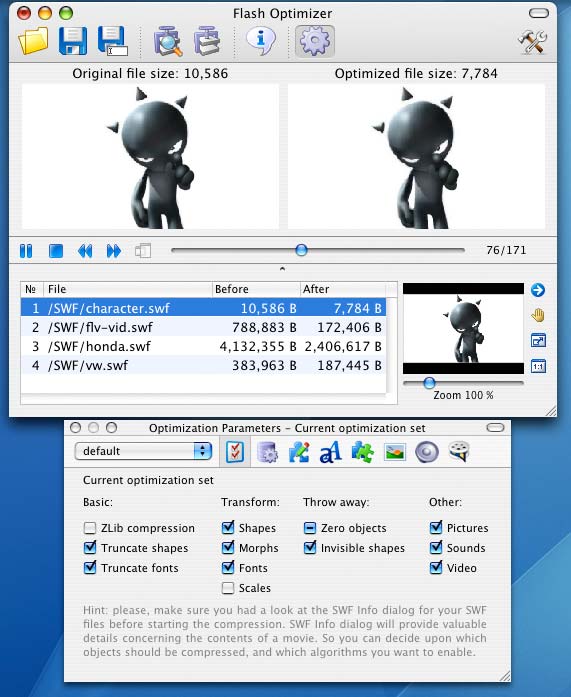Click the compare views icon beside playback

point(143,251)
